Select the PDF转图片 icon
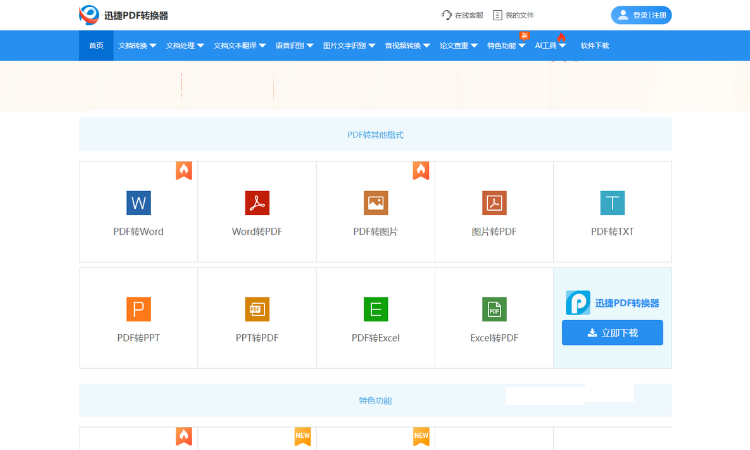 pos(375,203)
